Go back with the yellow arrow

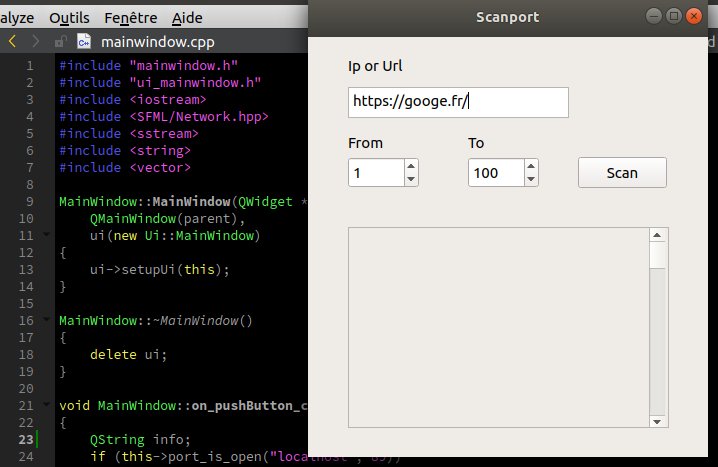12,42
